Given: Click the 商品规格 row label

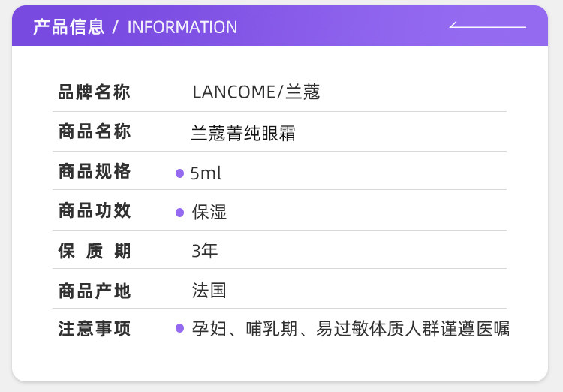Looking at the screenshot, I should pos(95,172).
